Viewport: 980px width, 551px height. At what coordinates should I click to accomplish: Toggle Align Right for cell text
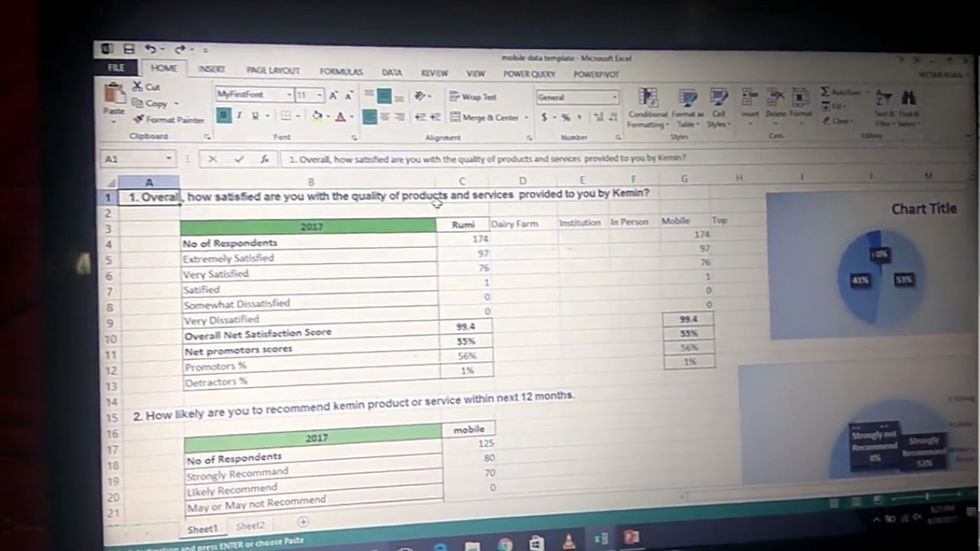[x=399, y=117]
